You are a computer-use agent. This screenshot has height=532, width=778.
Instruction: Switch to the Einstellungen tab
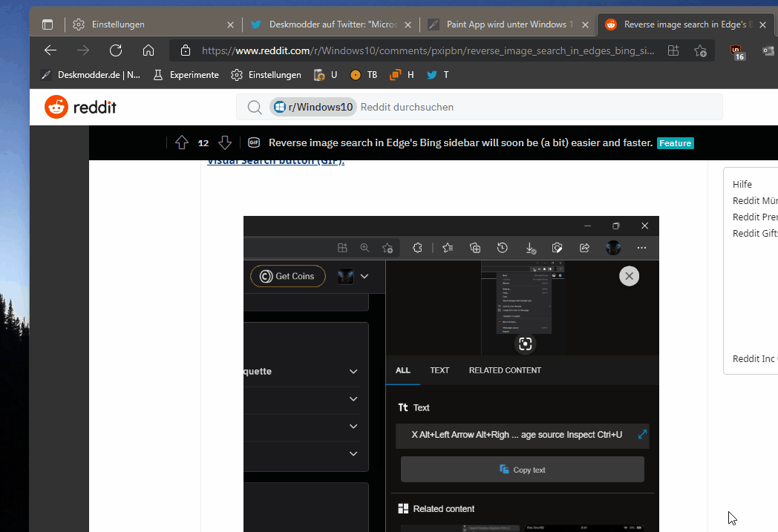coord(154,24)
